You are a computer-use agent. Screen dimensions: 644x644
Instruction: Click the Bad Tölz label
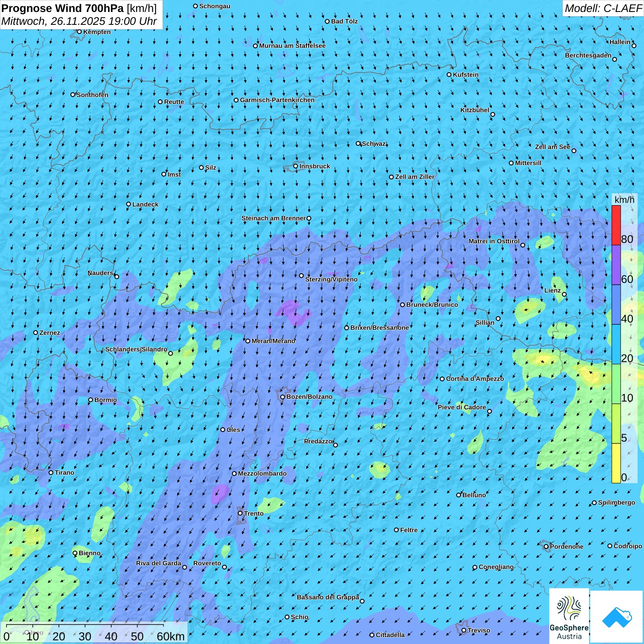pos(344,21)
